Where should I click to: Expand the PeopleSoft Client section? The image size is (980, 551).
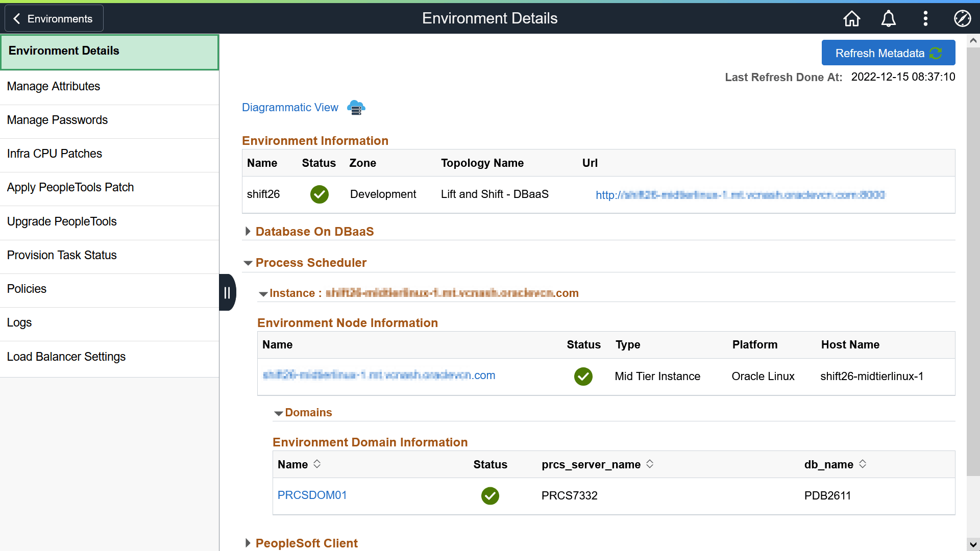coord(248,543)
